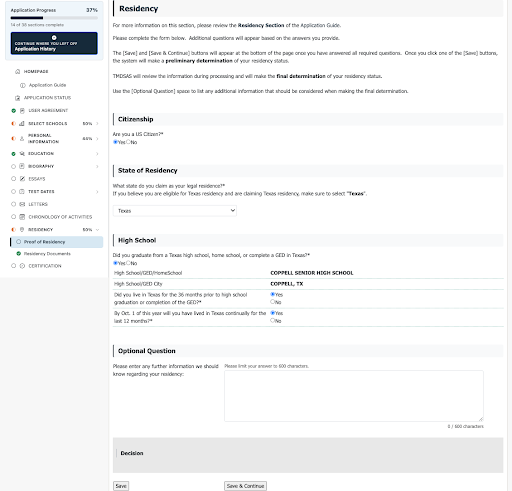
Task: Choose No for Texas high school graduation
Action: (x=128, y=263)
